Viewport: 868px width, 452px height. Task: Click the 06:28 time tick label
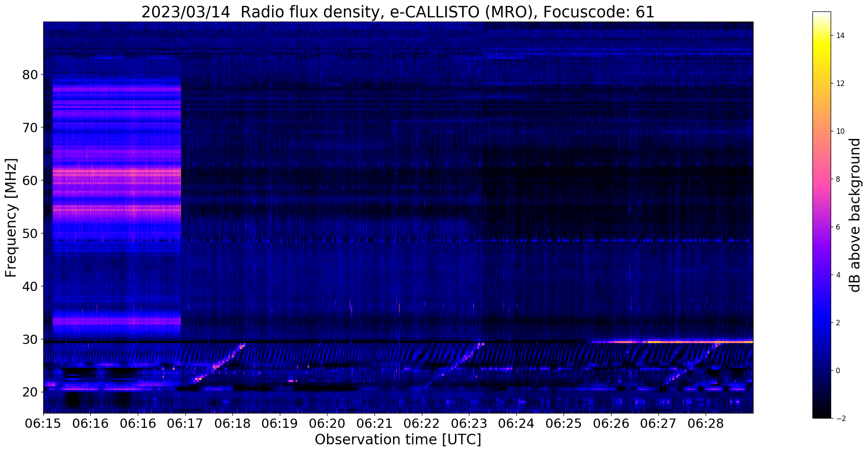[x=706, y=424]
